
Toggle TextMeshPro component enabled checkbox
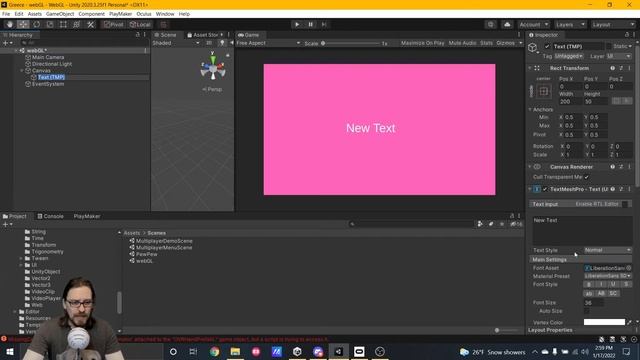click(x=545, y=189)
